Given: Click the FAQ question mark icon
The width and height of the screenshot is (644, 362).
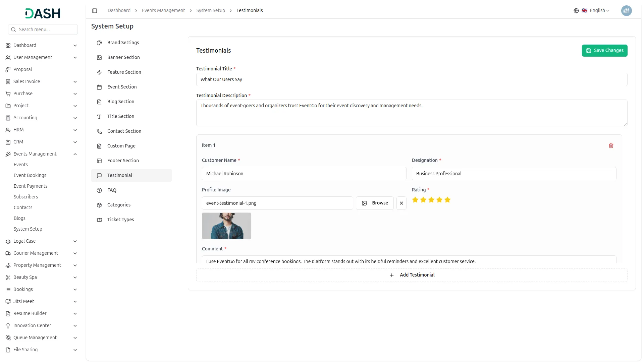Looking at the screenshot, I should tap(99, 190).
